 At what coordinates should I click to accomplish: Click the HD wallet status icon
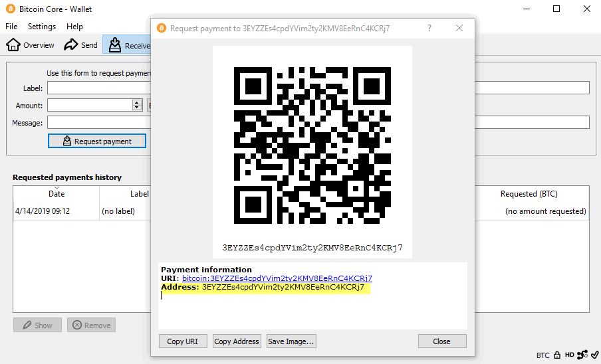570,355
